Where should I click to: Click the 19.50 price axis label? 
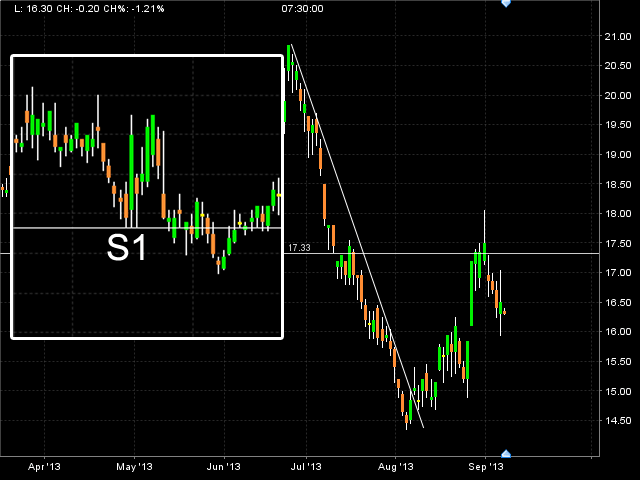(x=618, y=125)
